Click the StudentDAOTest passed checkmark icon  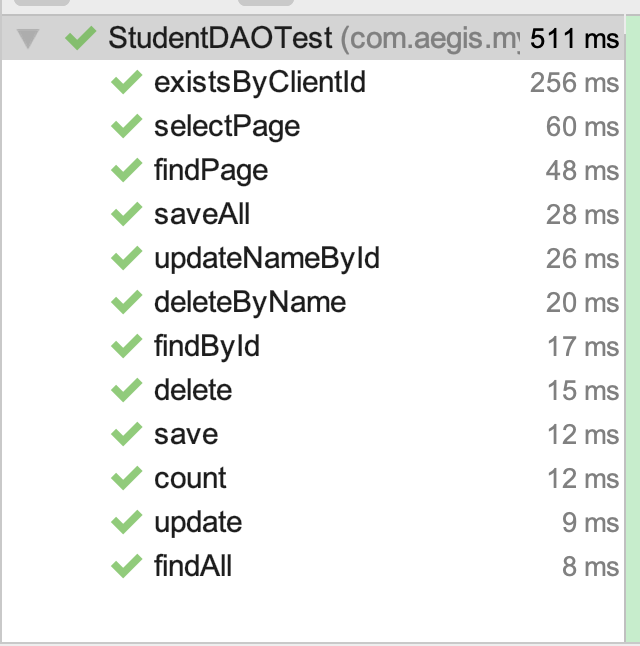[80, 39]
